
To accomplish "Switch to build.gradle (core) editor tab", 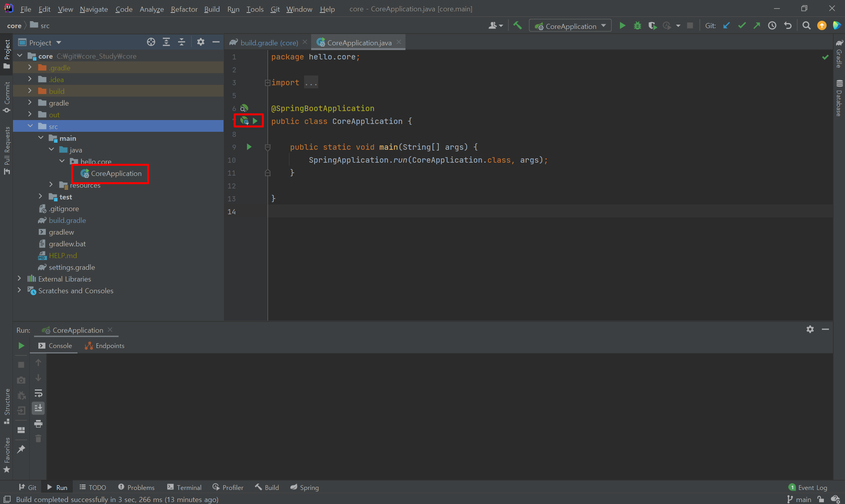I will point(268,43).
